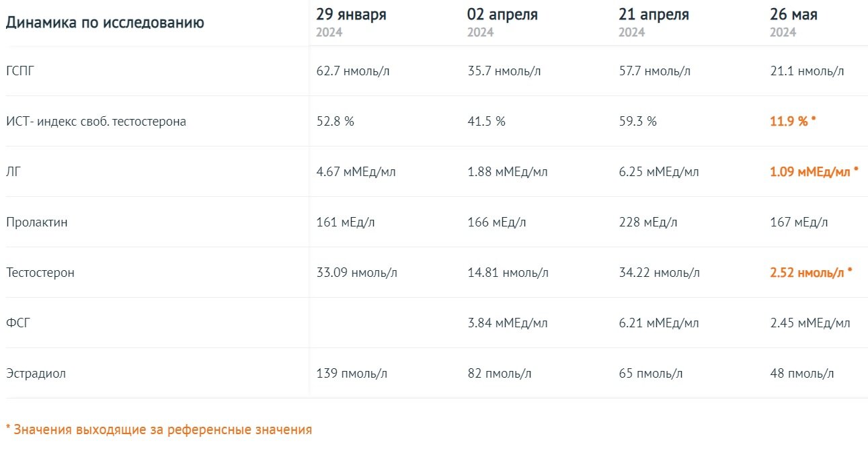This screenshot has width=868, height=459.
Task: Select the 228 мЕд/л prolactin value
Action: 648,222
